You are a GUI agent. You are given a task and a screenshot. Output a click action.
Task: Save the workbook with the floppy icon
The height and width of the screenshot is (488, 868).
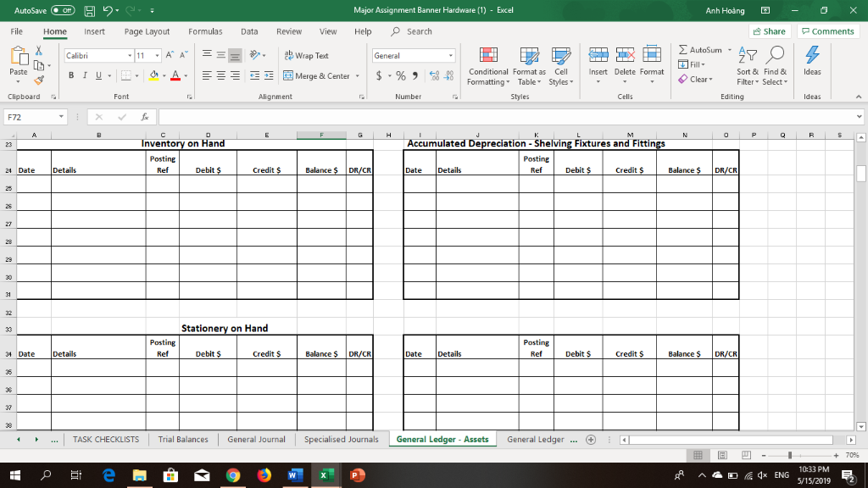click(89, 10)
